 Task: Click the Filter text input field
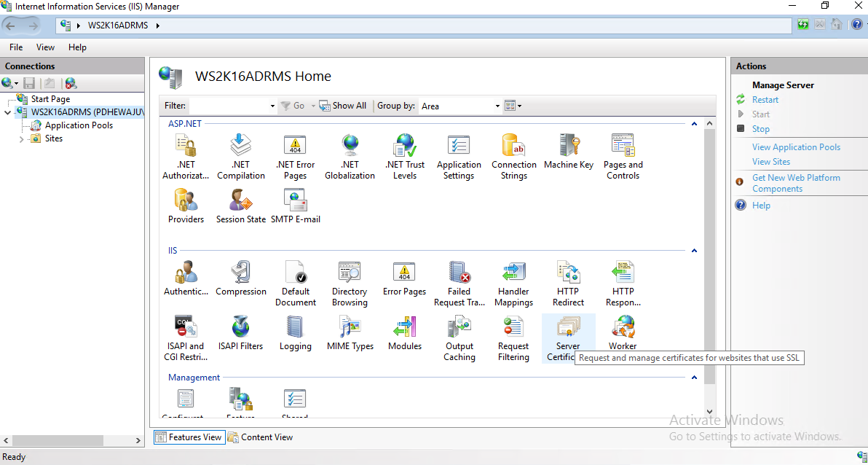[229, 106]
